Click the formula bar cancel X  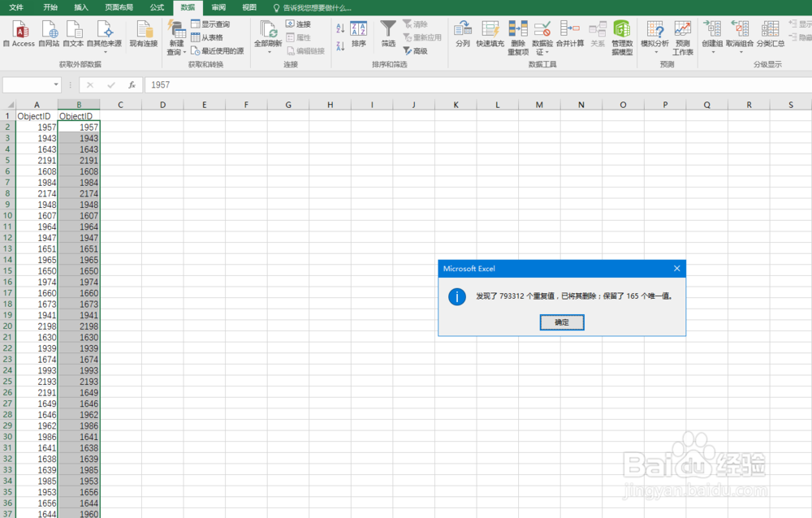pos(90,85)
